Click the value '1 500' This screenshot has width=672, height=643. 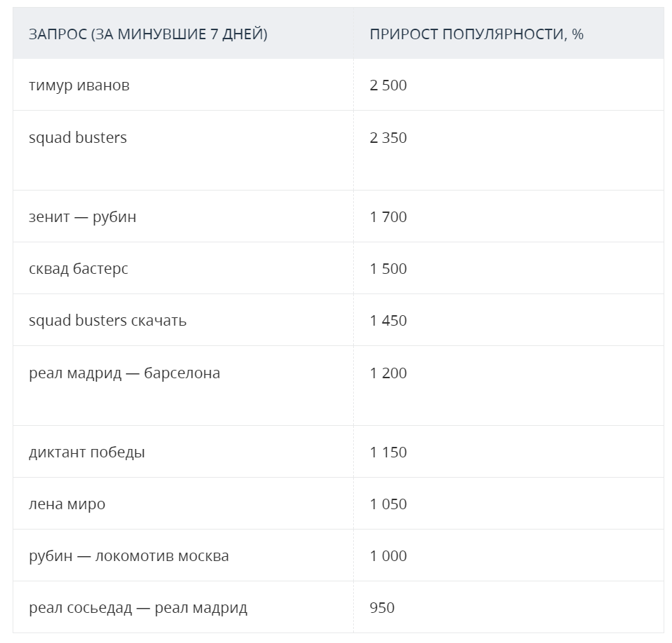click(x=388, y=268)
